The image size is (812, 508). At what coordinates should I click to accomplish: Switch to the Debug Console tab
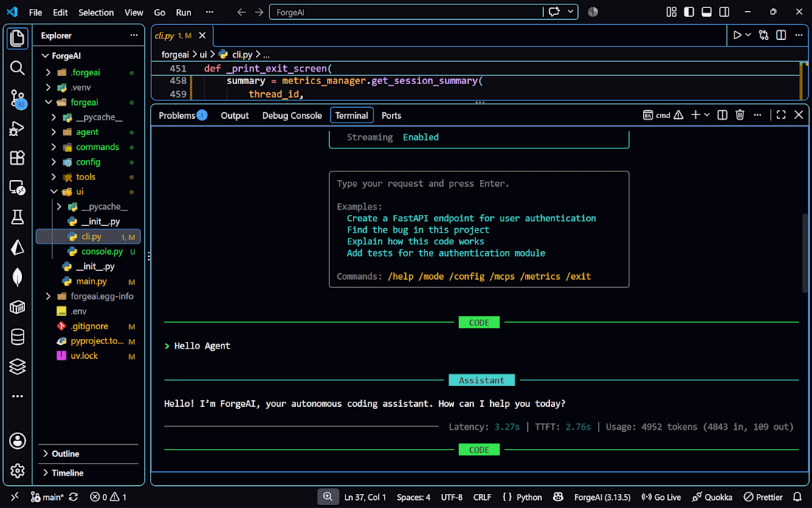[x=292, y=115]
